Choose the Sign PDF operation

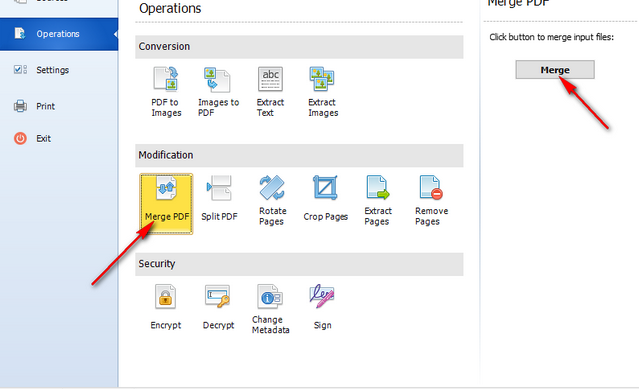[322, 307]
